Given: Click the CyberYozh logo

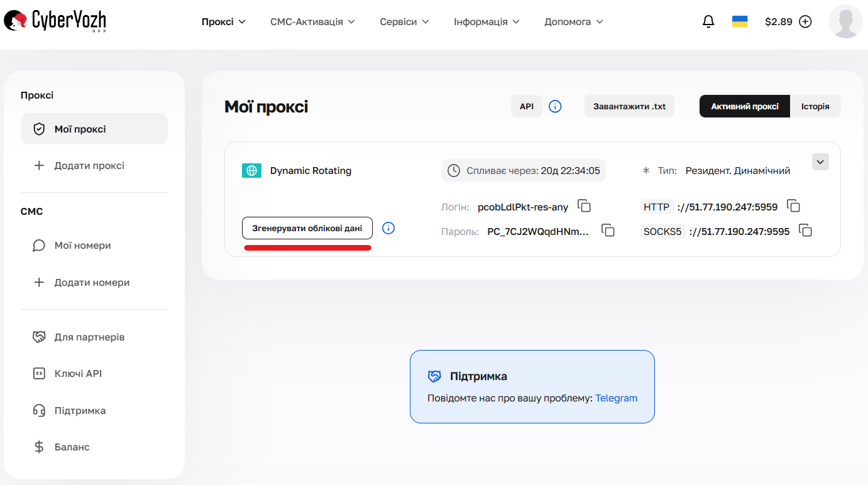Looking at the screenshot, I should [54, 21].
